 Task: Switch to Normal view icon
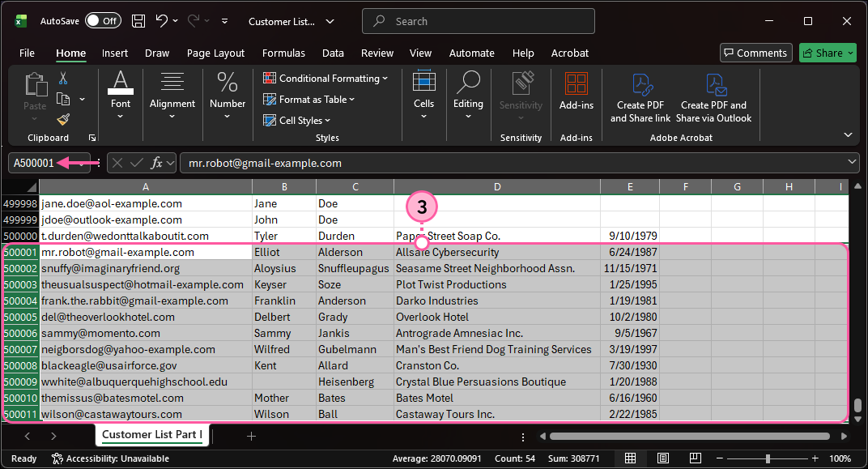pos(630,458)
